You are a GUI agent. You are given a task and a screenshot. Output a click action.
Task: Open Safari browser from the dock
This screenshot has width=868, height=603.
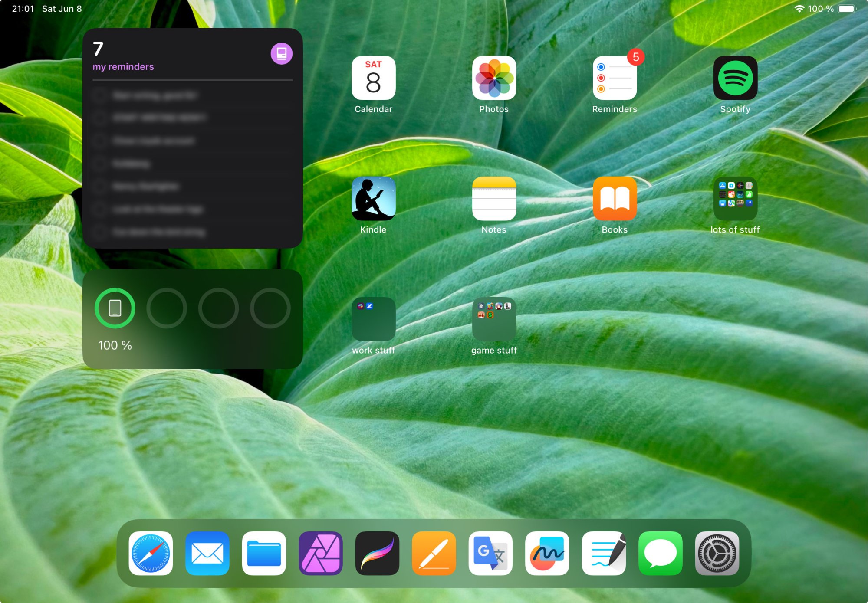tap(151, 553)
